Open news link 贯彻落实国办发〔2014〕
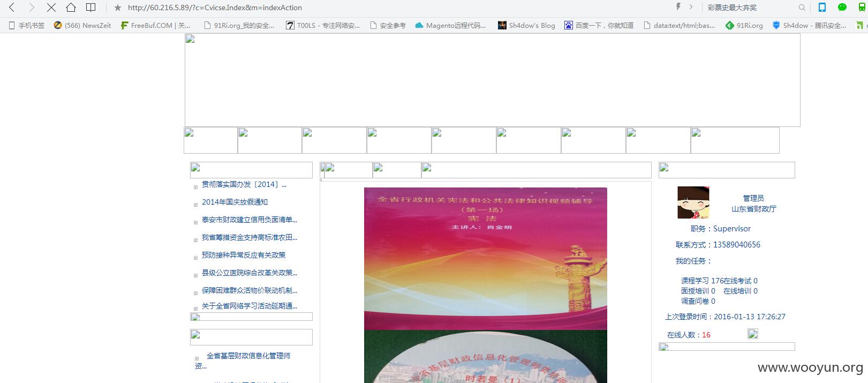This screenshot has height=383, width=868. [244, 184]
